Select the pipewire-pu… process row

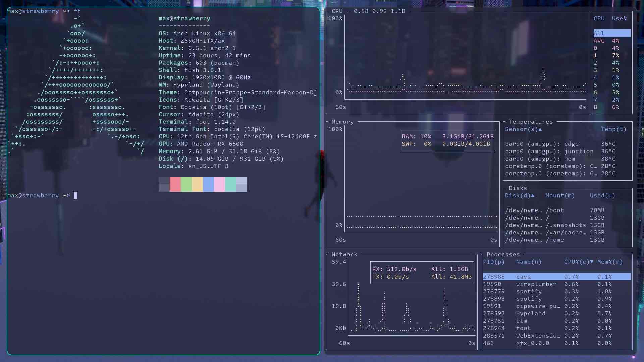click(556, 306)
